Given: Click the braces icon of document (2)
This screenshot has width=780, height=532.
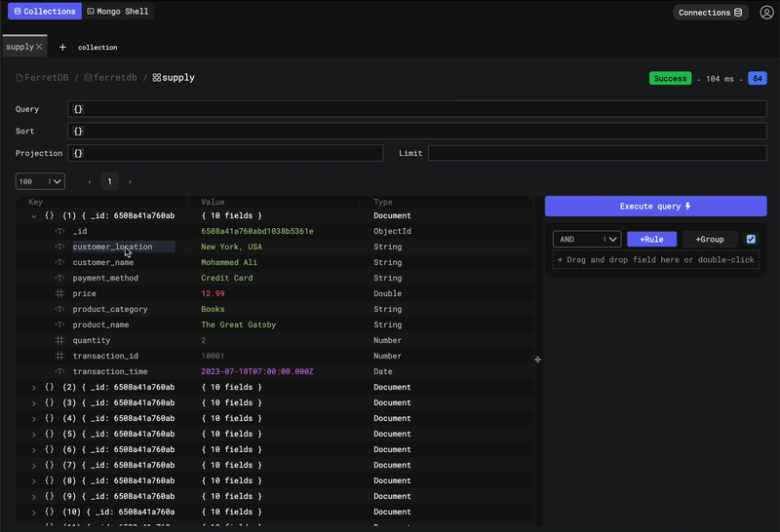Looking at the screenshot, I should (50, 387).
